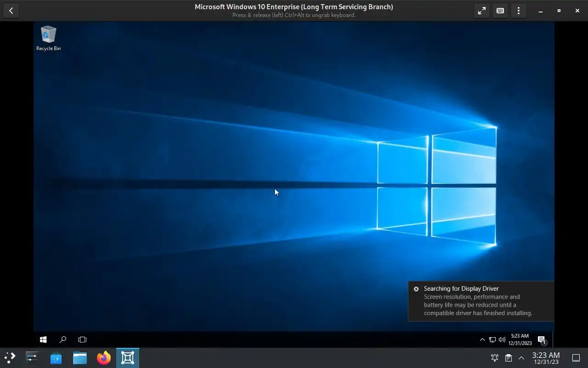This screenshot has height=368, width=588.
Task: Open the keyboard shortcuts send-keys button
Action: click(x=500, y=11)
